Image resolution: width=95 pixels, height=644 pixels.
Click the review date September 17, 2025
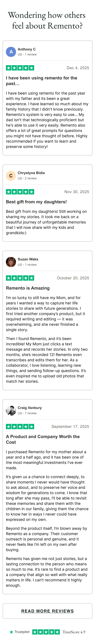tap(70, 427)
